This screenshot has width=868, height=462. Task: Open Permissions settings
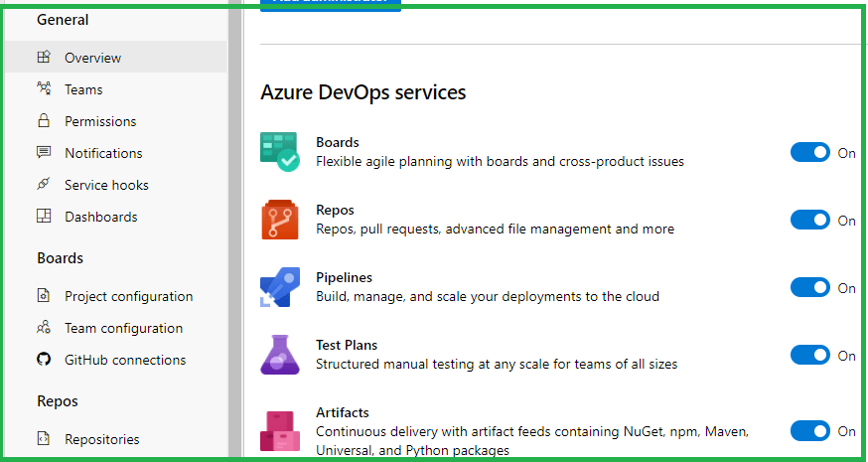click(115, 121)
